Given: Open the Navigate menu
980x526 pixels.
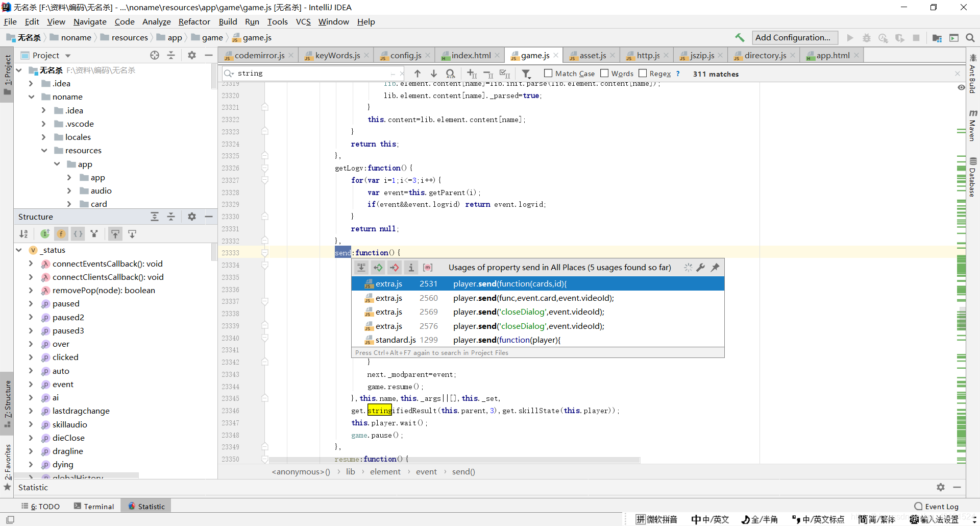Looking at the screenshot, I should [x=90, y=21].
